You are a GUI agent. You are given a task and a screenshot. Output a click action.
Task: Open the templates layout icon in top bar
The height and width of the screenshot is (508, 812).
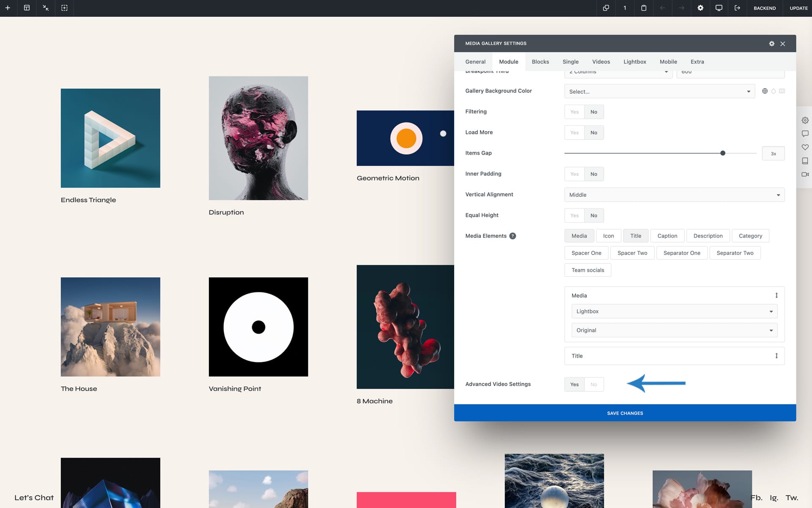click(x=27, y=8)
